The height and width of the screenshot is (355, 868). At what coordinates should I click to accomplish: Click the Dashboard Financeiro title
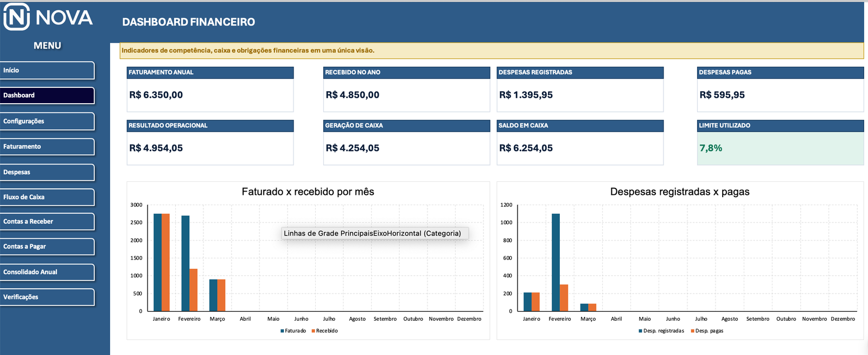tap(188, 22)
